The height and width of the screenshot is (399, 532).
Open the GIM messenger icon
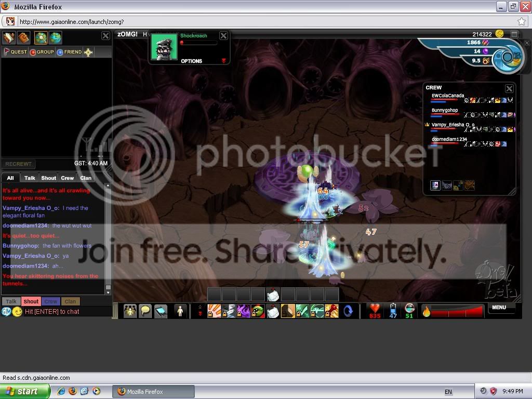pos(6,312)
